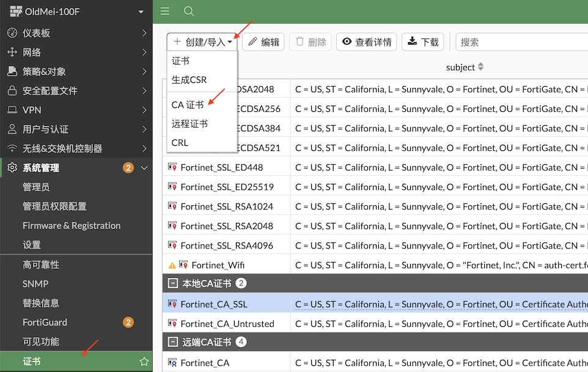Click the certificate icon beside Fortinet_SSL_ED448
This screenshot has width=588, height=372.
[172, 167]
